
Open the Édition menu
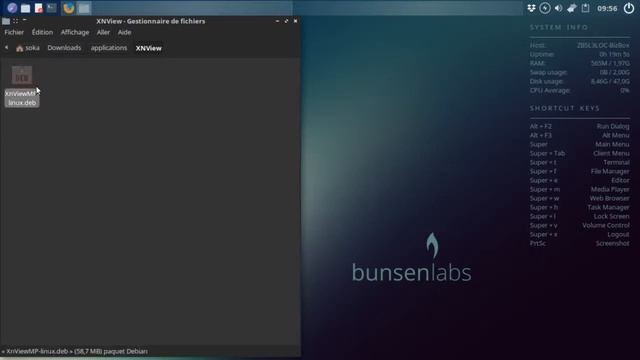click(x=42, y=32)
